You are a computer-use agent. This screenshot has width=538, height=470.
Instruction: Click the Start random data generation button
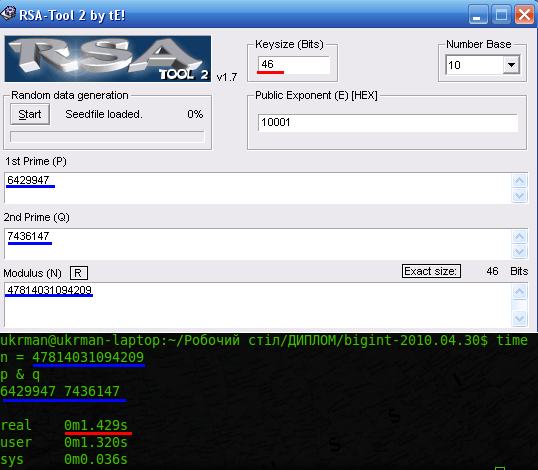pyautogui.click(x=30, y=114)
